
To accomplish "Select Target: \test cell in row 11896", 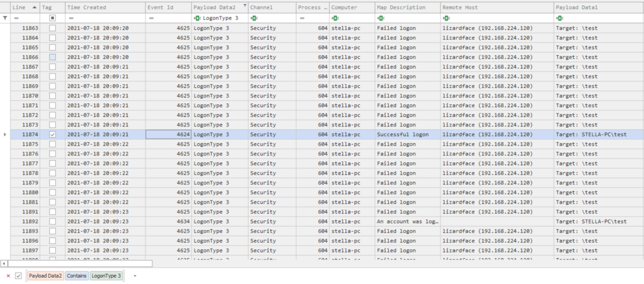I will coord(598,241).
